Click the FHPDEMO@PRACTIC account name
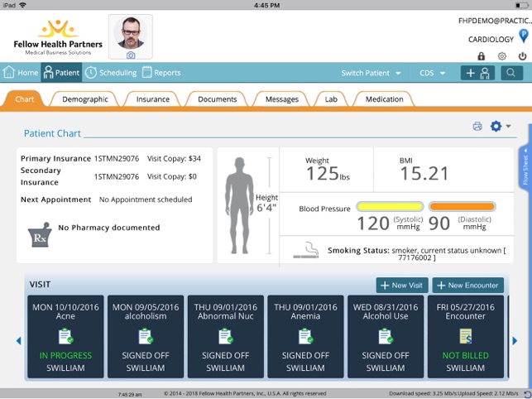This screenshot has height=399, width=532. (495, 21)
